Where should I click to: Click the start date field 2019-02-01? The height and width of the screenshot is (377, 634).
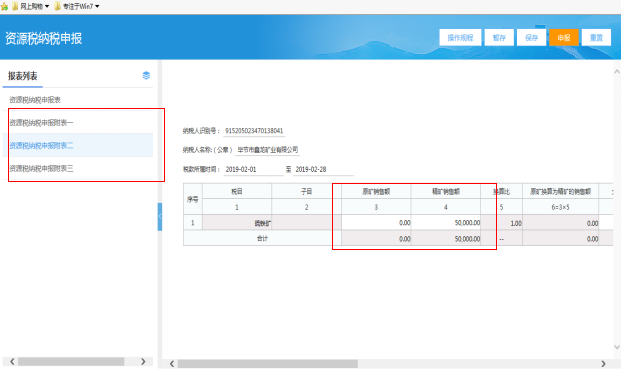coord(254,169)
